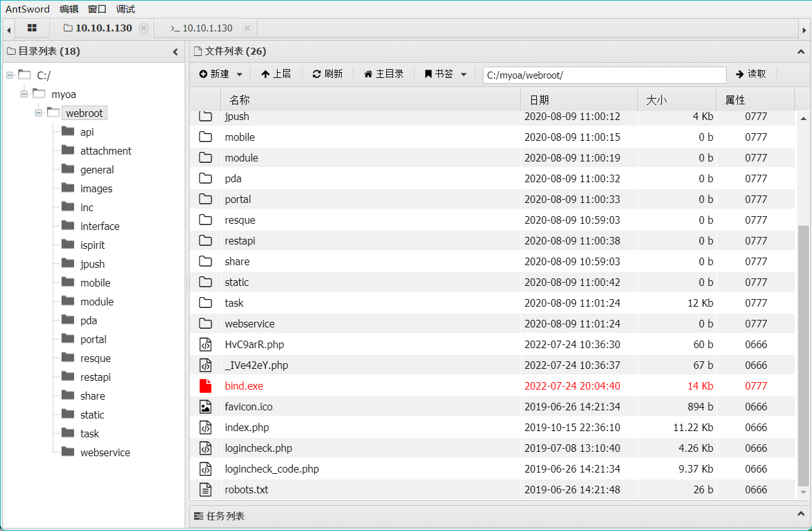Click the logincheck_code.php file icon
This screenshot has width=812, height=531.
pos(205,469)
